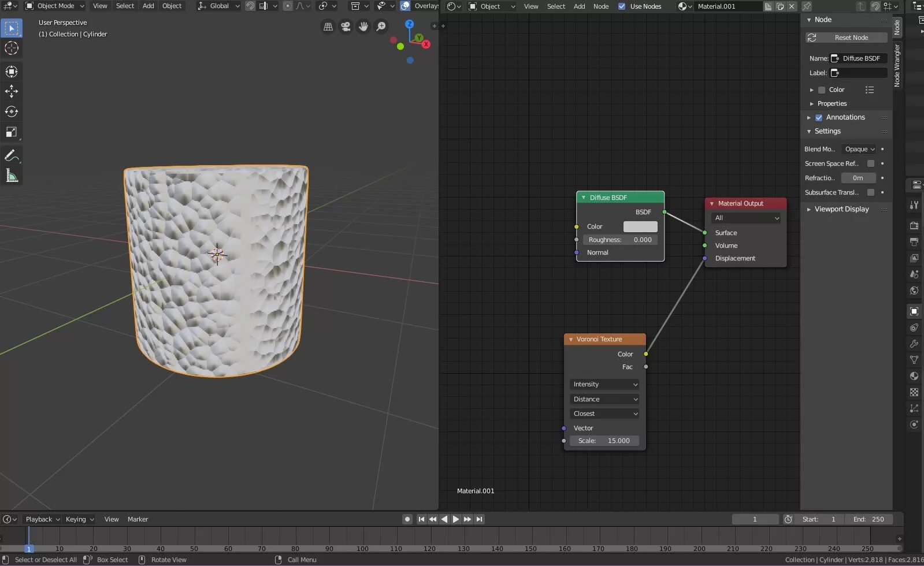Activate the Rotate tool
Viewport: 924px width, 566px height.
(x=12, y=111)
